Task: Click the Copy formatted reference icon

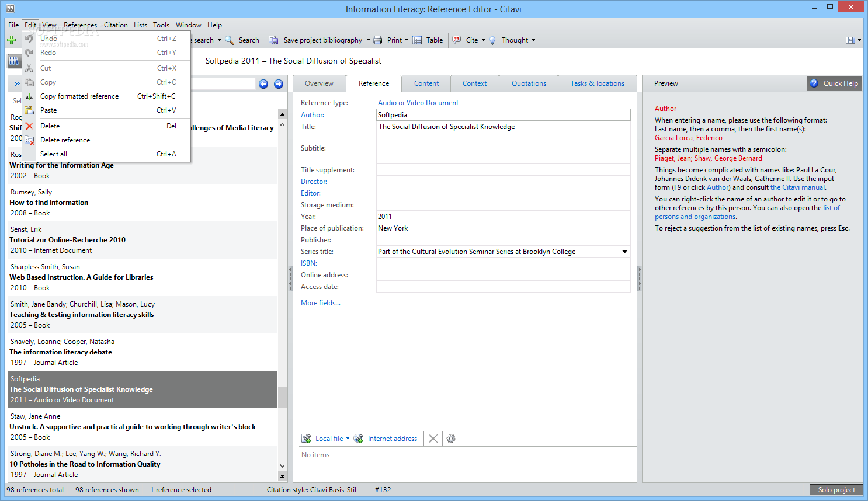Action: [x=29, y=96]
